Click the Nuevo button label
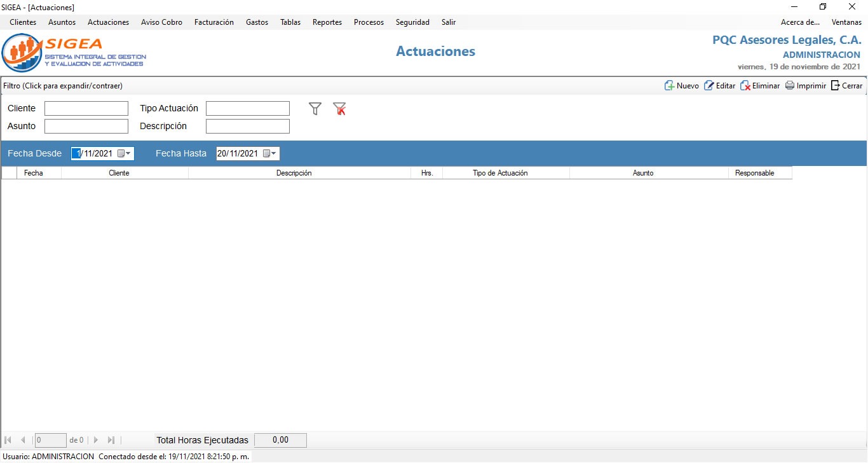Viewport: 868px width, 463px height. [x=688, y=86]
